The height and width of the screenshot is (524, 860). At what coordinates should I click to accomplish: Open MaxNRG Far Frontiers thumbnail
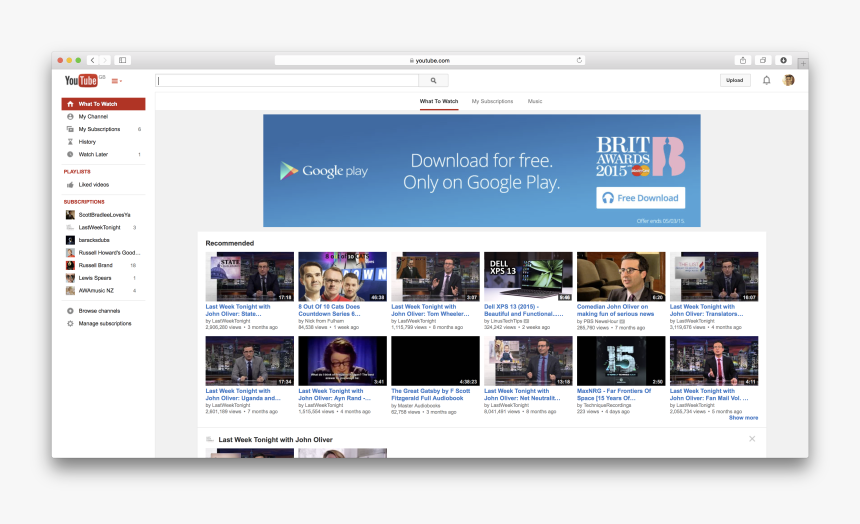621,361
